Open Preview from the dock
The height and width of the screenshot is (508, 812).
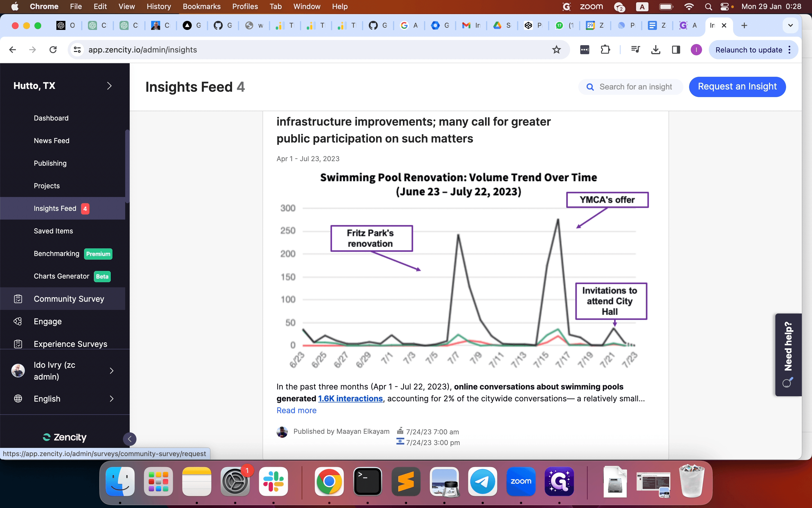click(x=444, y=481)
